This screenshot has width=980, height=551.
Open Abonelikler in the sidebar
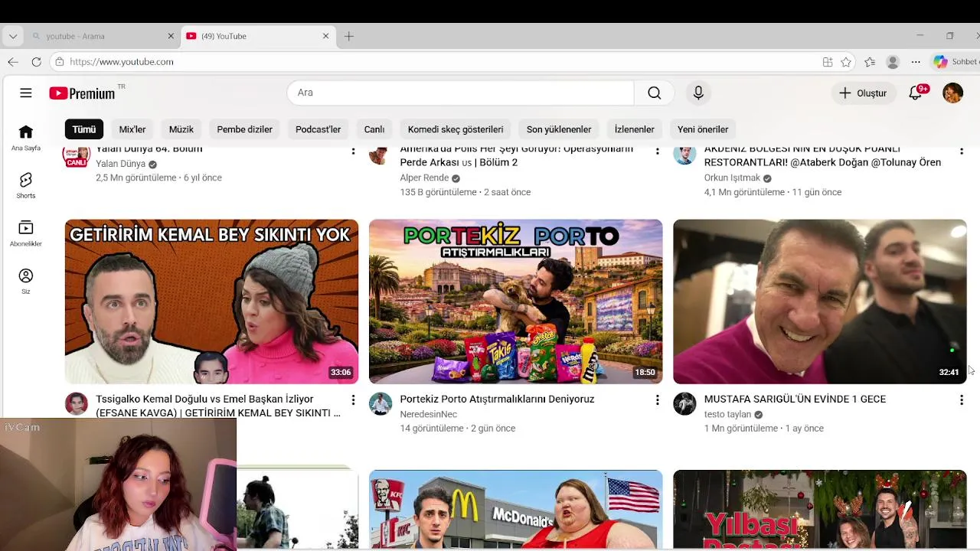[26, 233]
